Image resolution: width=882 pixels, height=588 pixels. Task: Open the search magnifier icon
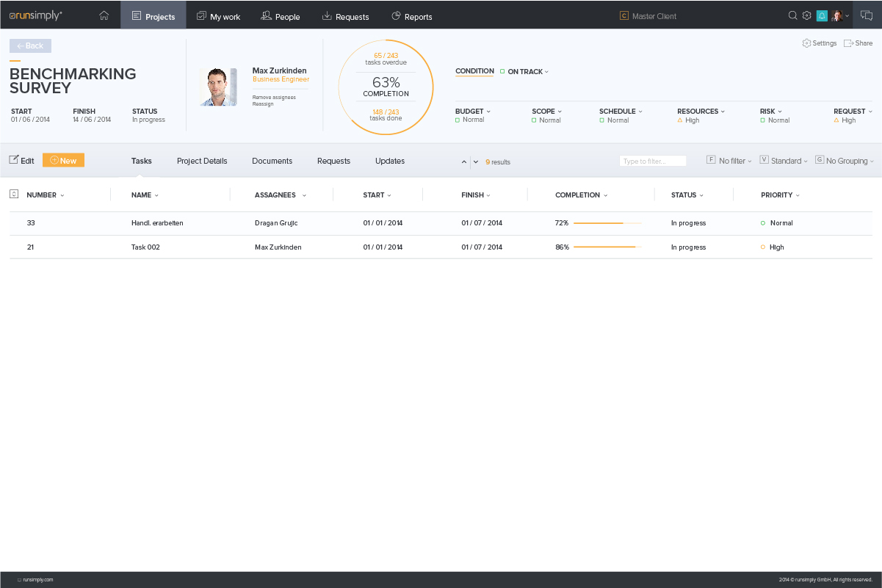click(x=792, y=15)
